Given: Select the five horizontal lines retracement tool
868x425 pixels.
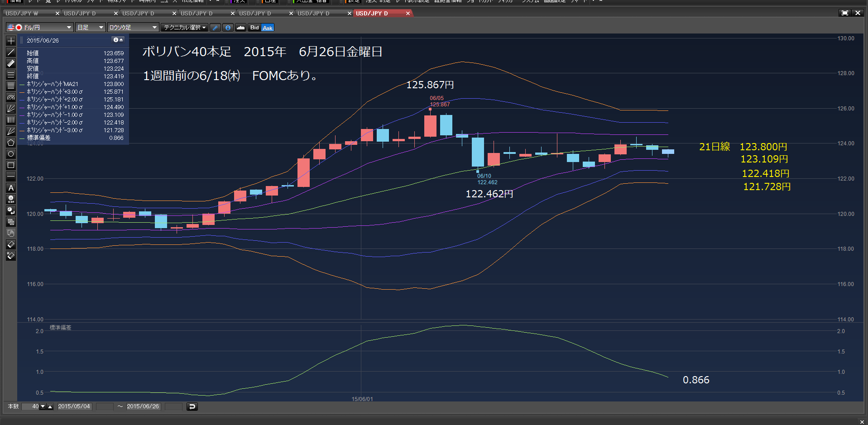Looking at the screenshot, I should pyautogui.click(x=11, y=86).
